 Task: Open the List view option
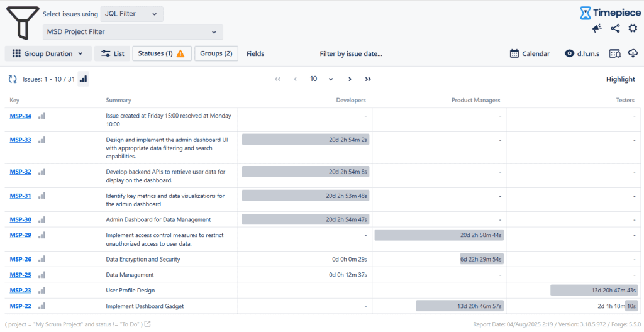tap(113, 53)
